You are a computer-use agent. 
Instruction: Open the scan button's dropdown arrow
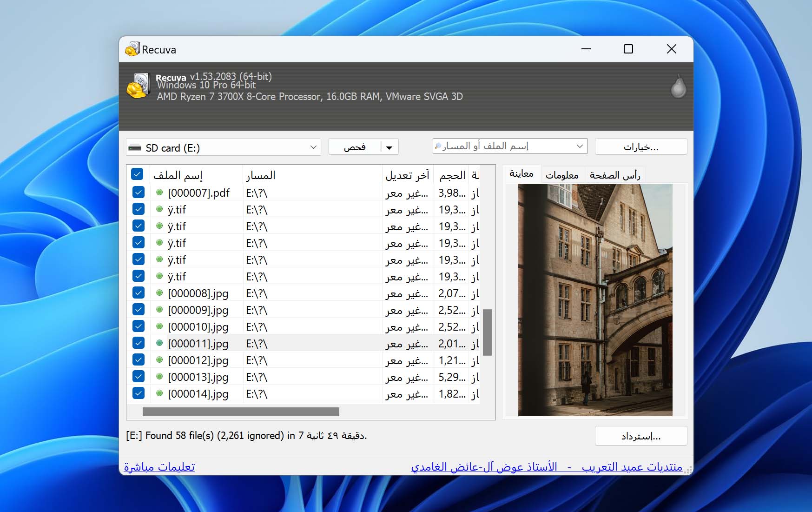pos(389,147)
